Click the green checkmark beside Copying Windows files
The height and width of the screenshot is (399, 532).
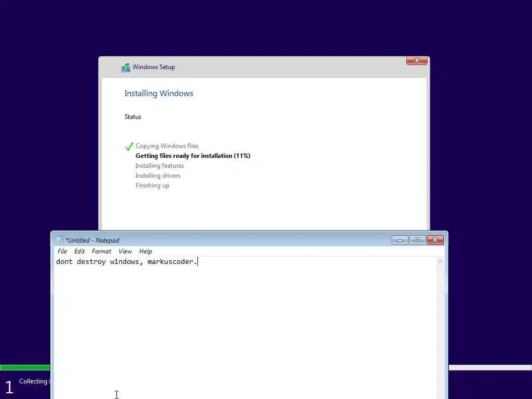tap(129, 147)
